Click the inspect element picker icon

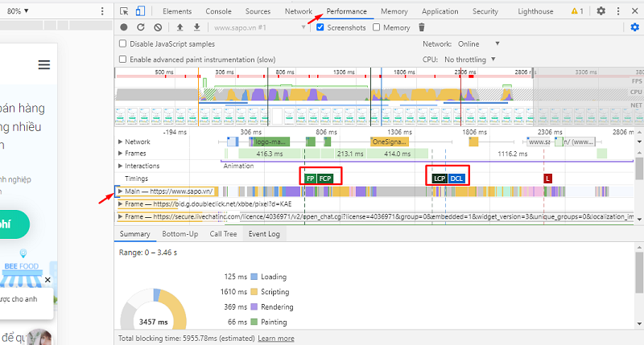point(123,11)
